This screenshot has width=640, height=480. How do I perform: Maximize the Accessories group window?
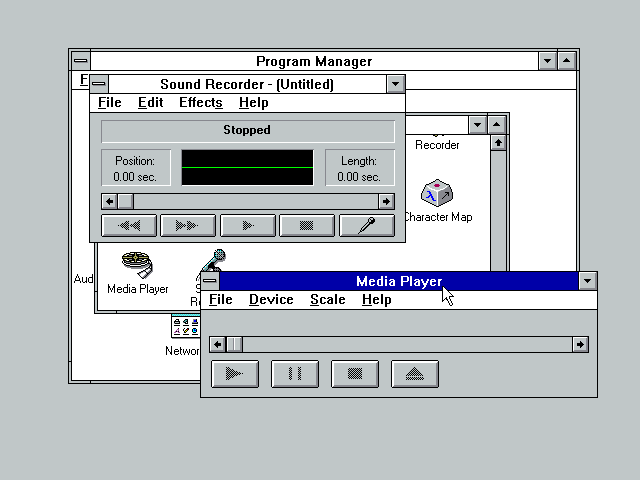(496, 124)
